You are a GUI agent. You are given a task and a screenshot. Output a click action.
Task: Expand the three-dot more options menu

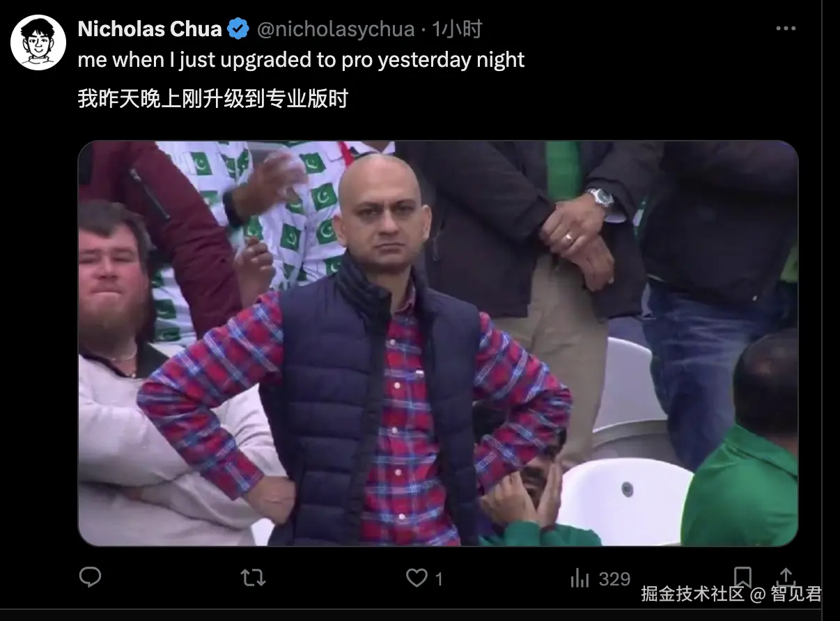click(786, 29)
